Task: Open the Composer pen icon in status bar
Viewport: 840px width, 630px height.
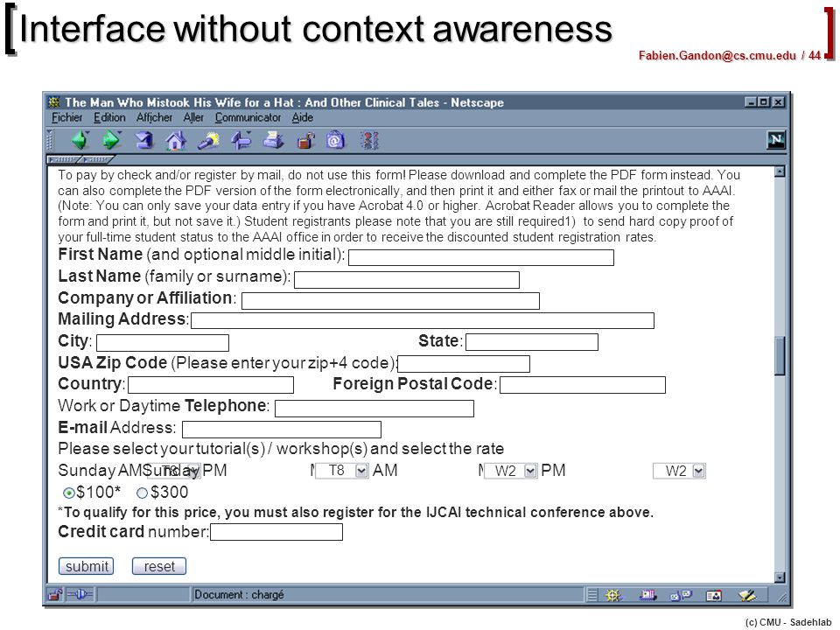Action: 746,595
